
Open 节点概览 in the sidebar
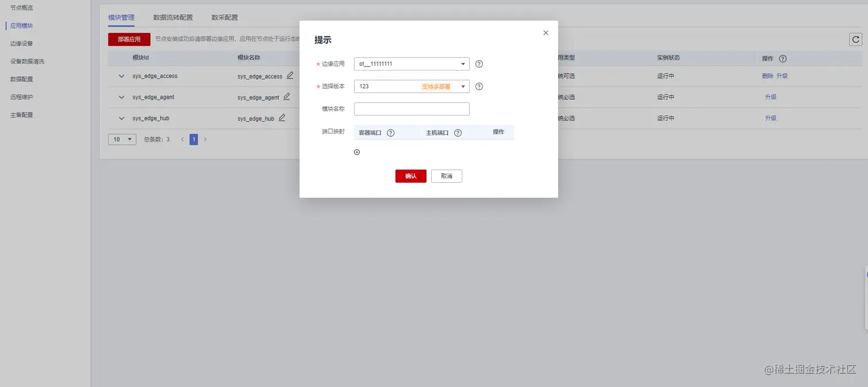pyautogui.click(x=22, y=8)
